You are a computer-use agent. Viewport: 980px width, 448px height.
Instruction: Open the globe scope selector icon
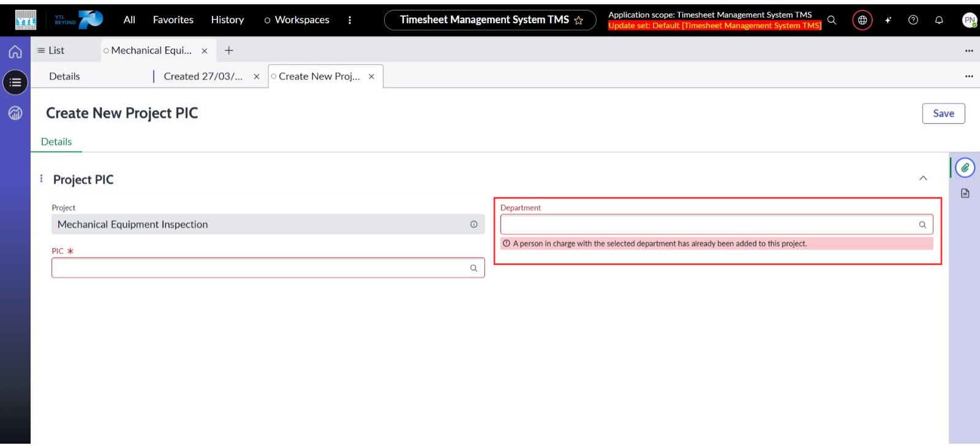(862, 20)
